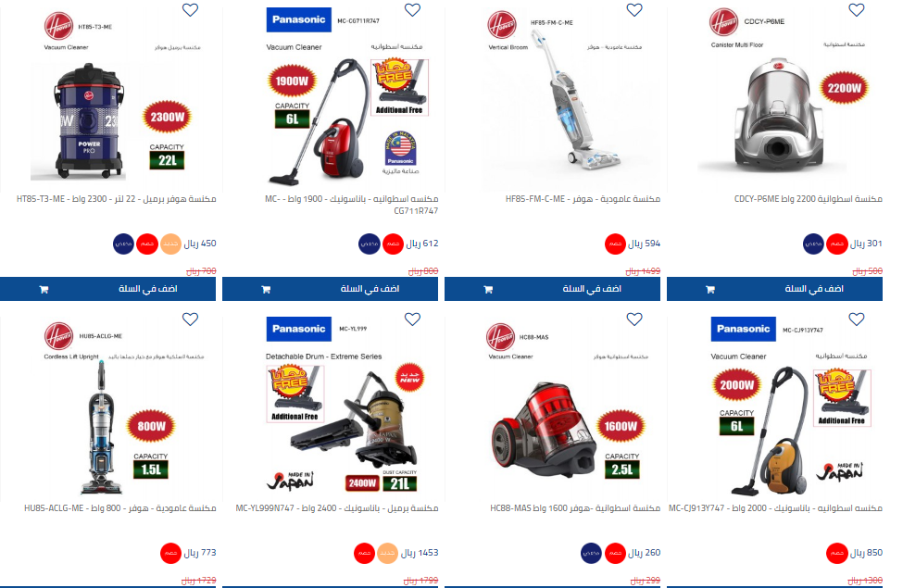Click orange new badge on 450 riyal item
The height and width of the screenshot is (588, 903).
[171, 244]
